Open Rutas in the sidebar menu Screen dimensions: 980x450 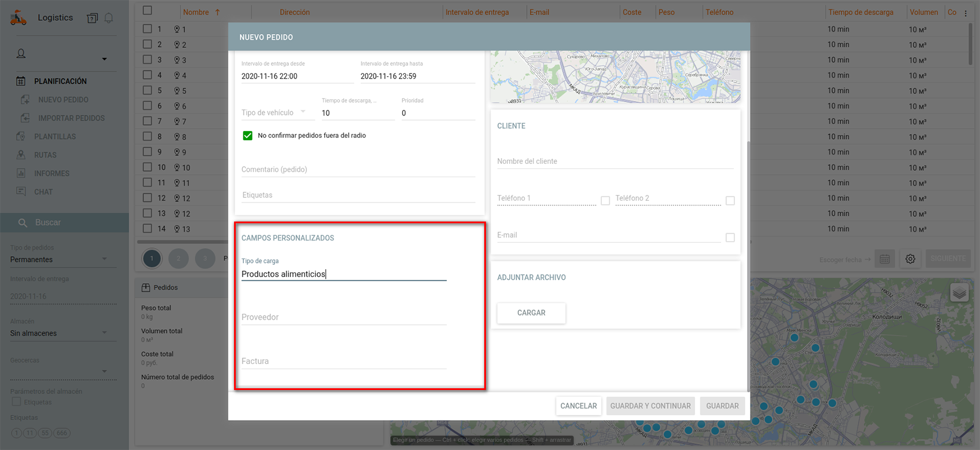coord(45,155)
